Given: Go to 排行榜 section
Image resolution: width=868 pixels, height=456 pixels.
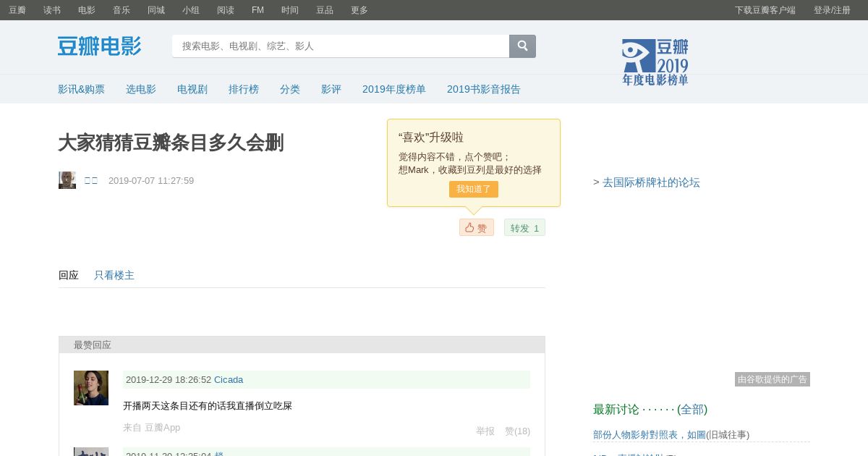Looking at the screenshot, I should [244, 89].
